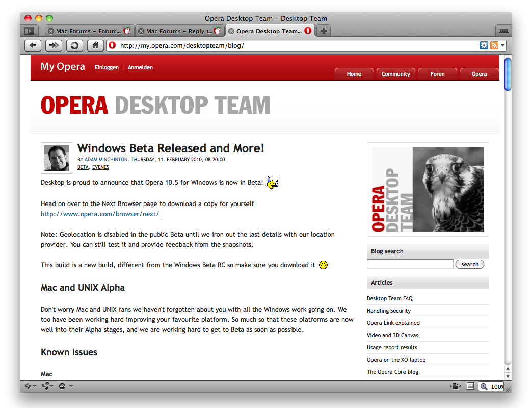Click the Opera Desktop Team header title
Image resolution: width=532 pixels, height=408 pixels.
(155, 105)
